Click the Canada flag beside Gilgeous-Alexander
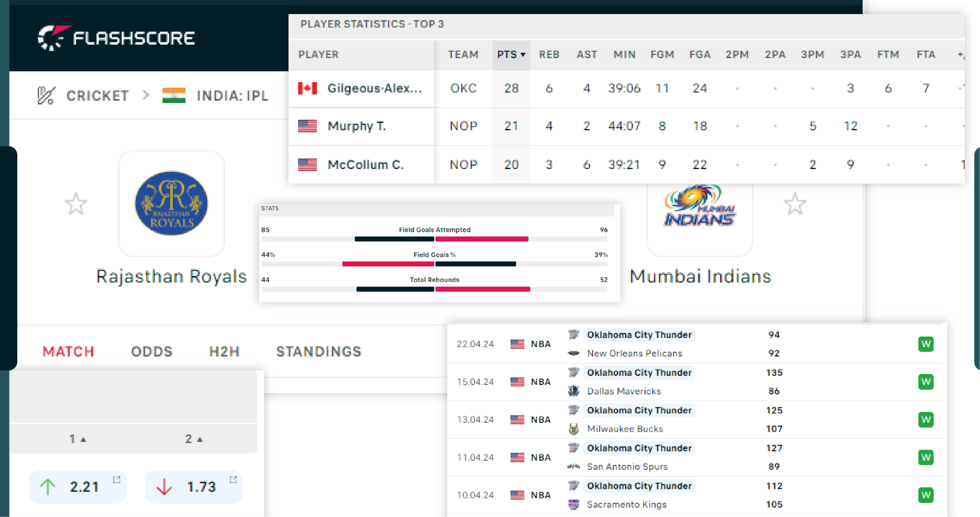Viewport: 980px width, 517px height. point(307,88)
